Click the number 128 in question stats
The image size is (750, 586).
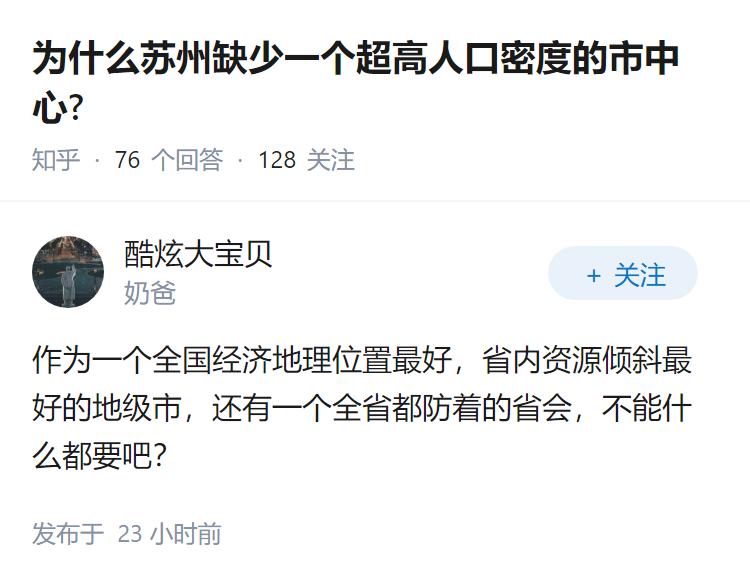coord(277,160)
